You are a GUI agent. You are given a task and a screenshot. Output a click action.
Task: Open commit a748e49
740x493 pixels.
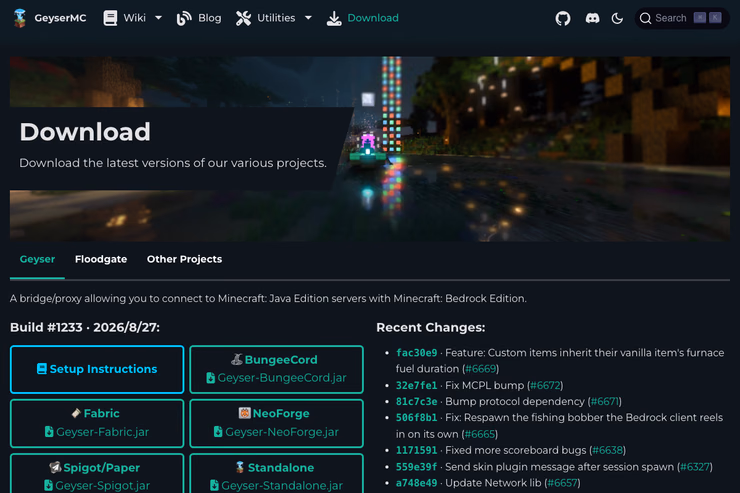coord(416,483)
